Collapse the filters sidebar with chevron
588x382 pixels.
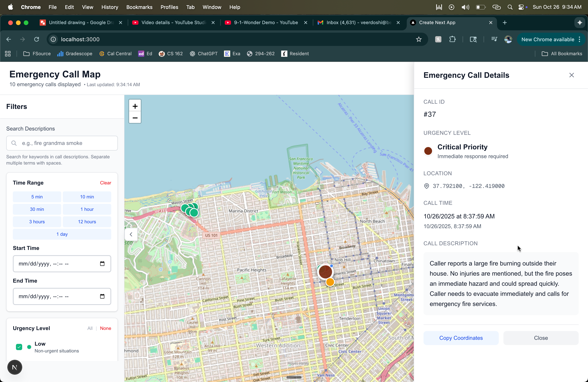(131, 234)
